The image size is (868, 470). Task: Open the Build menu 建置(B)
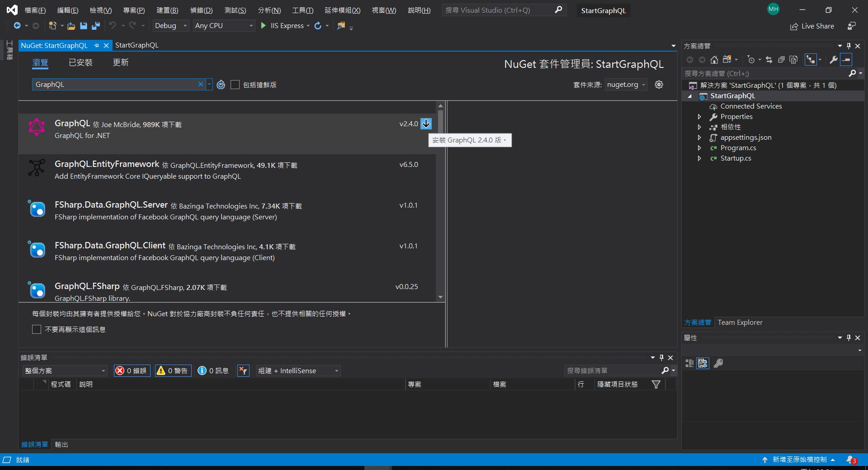(167, 10)
